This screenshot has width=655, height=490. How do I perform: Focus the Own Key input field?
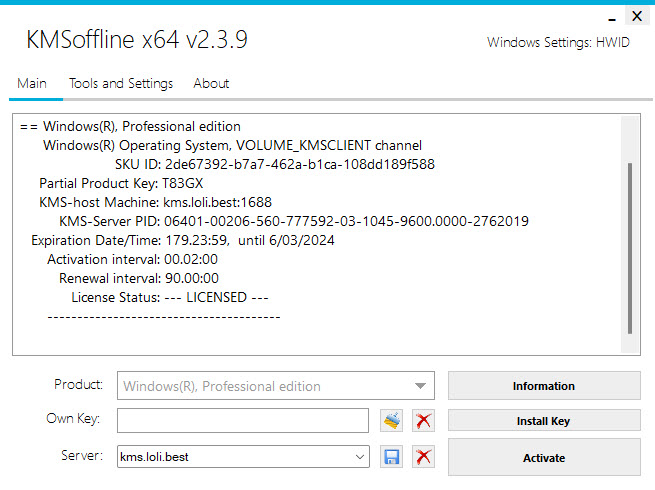pos(243,420)
